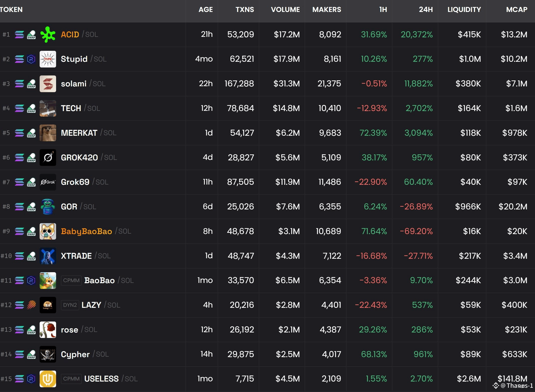Viewport: 535px width, 392px height.
Task: Click the Stupid token logo
Action: 48,59
